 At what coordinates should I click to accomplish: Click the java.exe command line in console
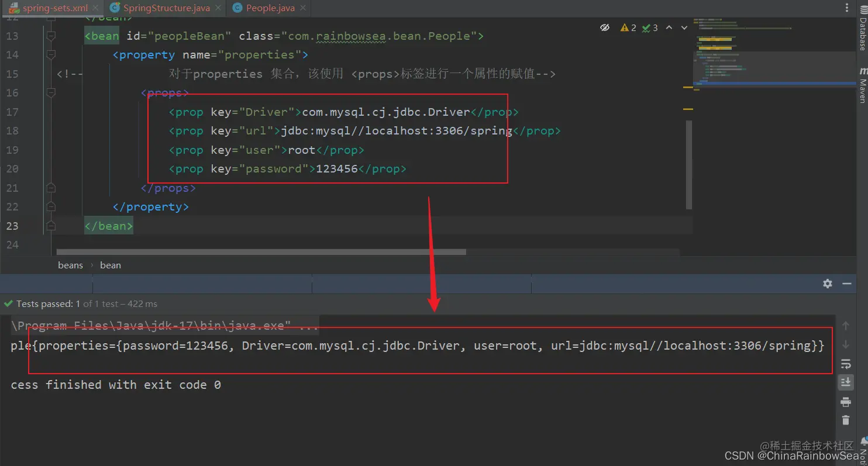[x=165, y=326]
